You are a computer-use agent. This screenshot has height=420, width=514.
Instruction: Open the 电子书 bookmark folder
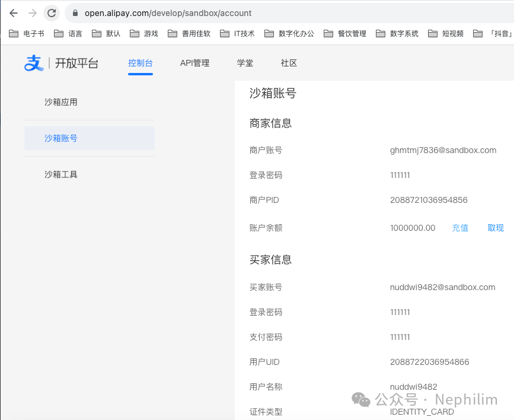pyautogui.click(x=27, y=33)
